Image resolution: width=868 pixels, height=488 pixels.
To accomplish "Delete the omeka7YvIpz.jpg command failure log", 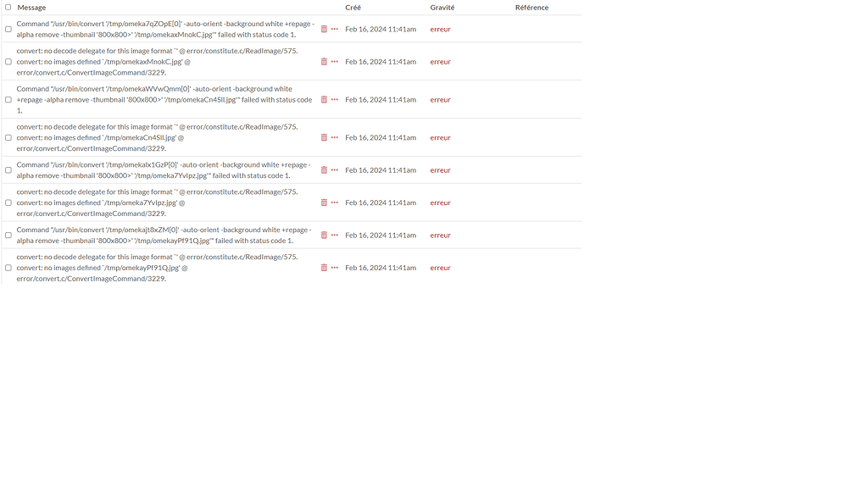I will 324,169.
